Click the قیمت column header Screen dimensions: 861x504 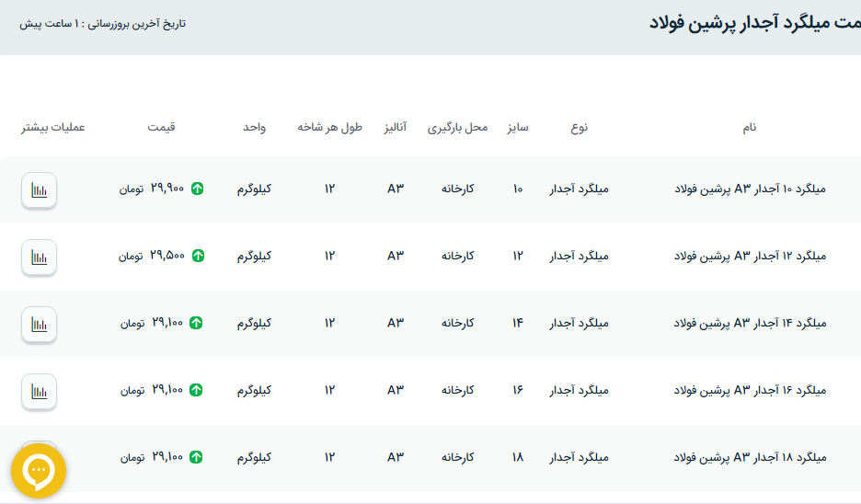161,128
